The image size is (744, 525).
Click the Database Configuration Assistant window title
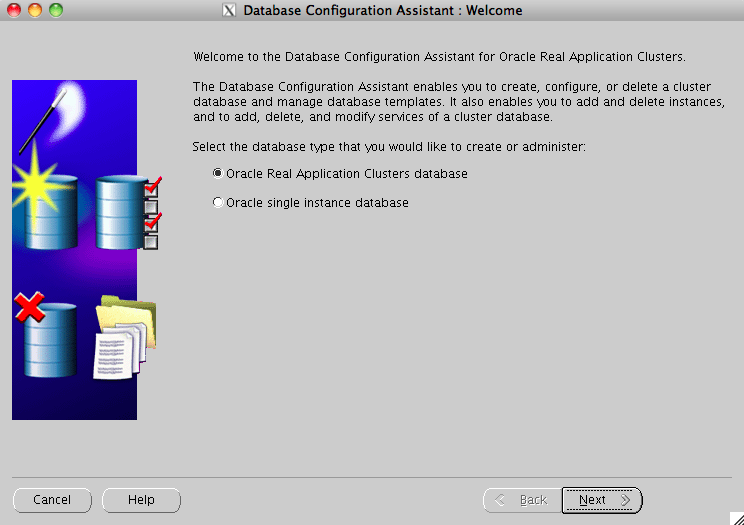click(x=383, y=11)
